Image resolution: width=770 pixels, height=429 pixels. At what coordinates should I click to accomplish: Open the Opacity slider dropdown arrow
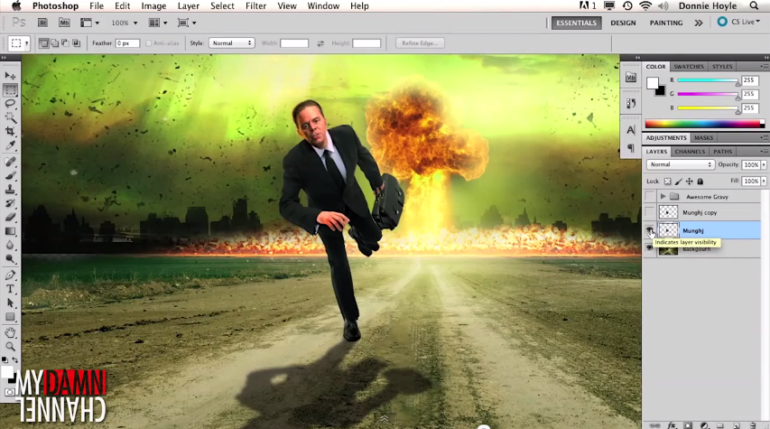[764, 165]
